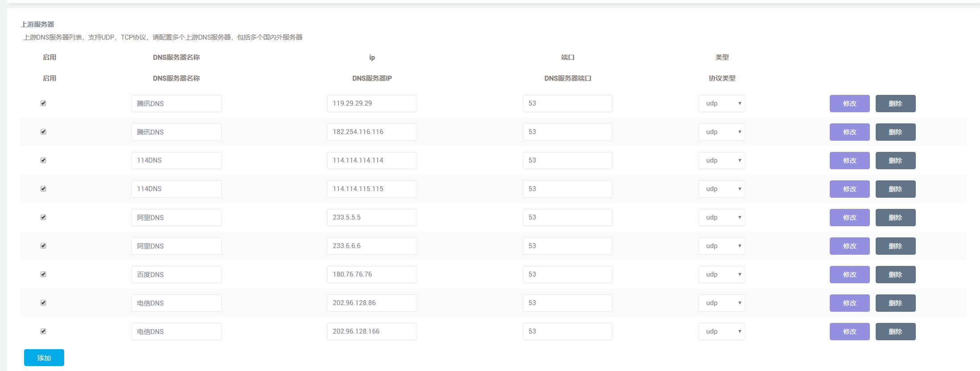This screenshot has height=371, width=980.
Task: Click 删除 button for 119.29.29.29 row
Action: click(x=895, y=103)
